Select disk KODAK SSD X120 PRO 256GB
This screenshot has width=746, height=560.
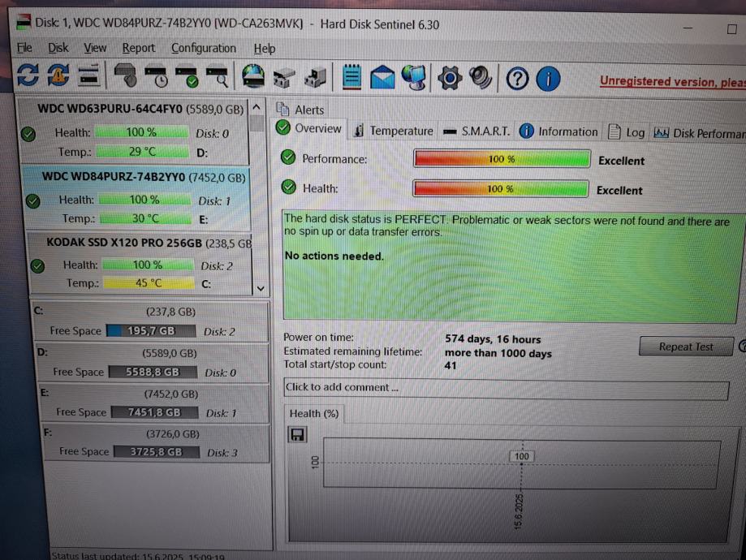point(140,263)
